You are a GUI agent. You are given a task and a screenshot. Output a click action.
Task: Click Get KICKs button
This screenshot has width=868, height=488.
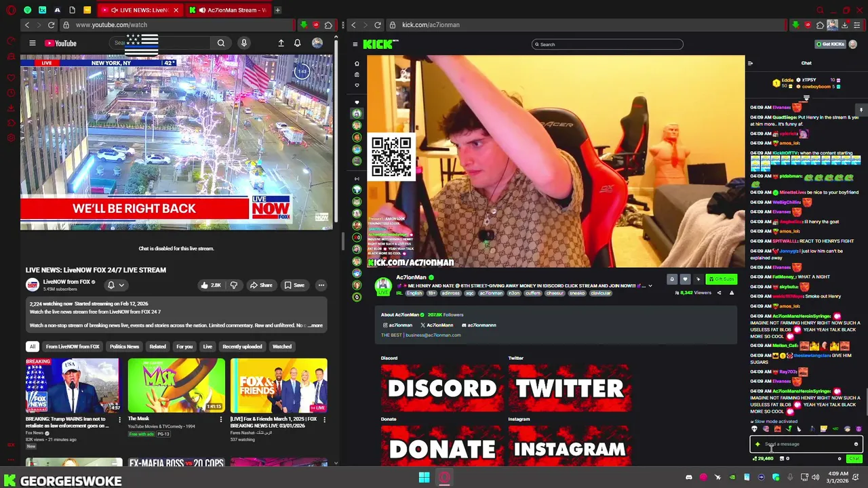pos(831,44)
